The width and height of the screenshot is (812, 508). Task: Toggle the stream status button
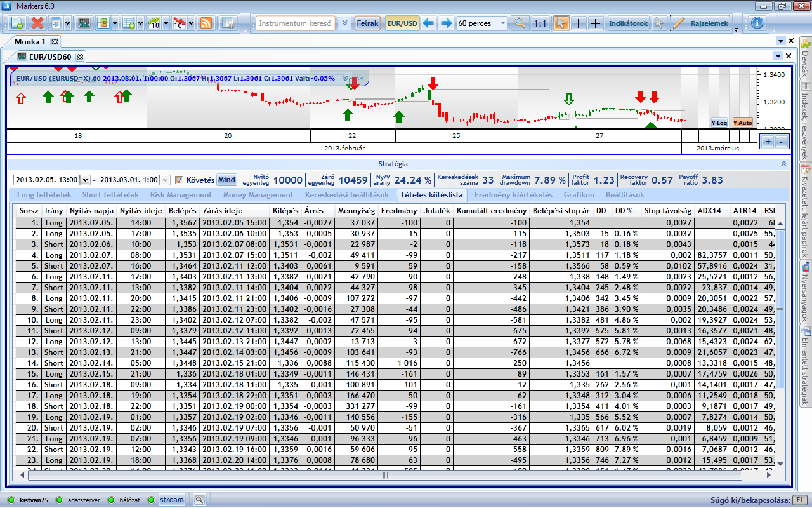171,500
